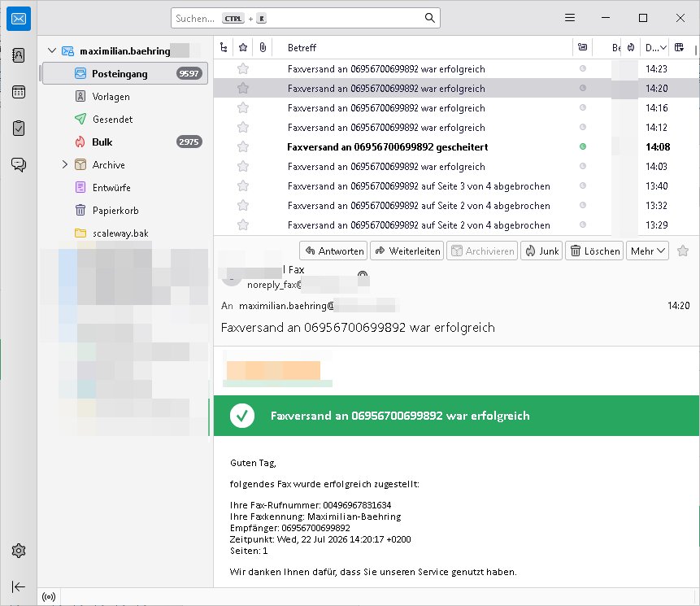This screenshot has width=700, height=606.
Task: Open the Chat space
Action: [19, 165]
